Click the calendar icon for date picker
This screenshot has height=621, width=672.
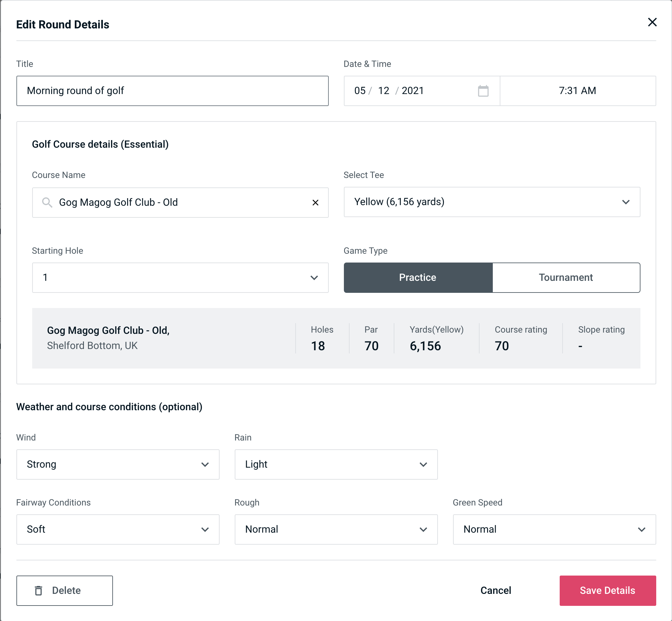tap(484, 91)
